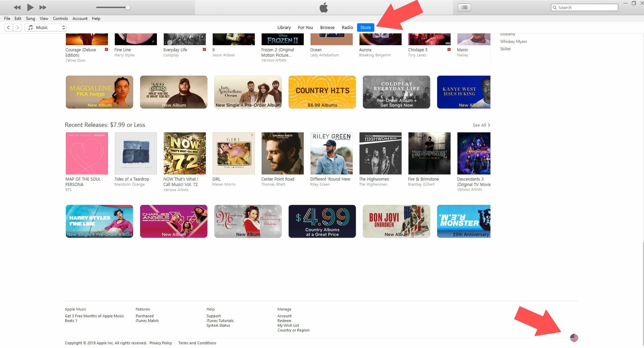Open the View menu

coord(44,19)
